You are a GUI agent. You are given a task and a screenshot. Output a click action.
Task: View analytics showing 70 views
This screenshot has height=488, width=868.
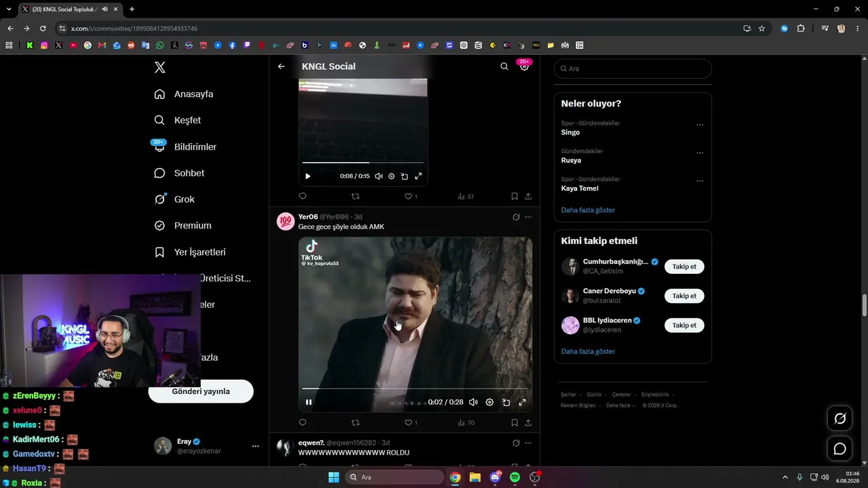466,423
